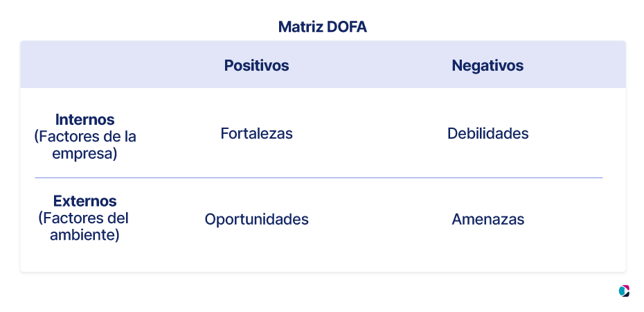Click the header band between Positivos and Negativos
Viewport: 644px width, 312px height.
[x=370, y=64]
